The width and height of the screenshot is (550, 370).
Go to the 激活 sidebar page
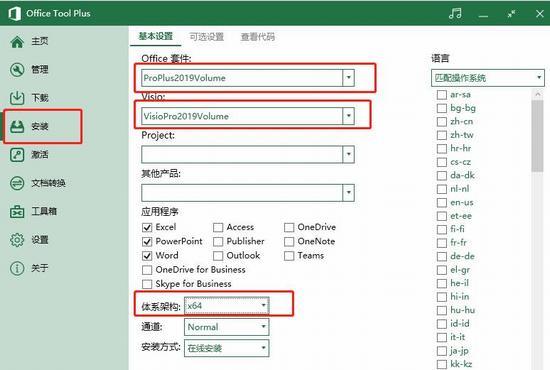click(40, 155)
